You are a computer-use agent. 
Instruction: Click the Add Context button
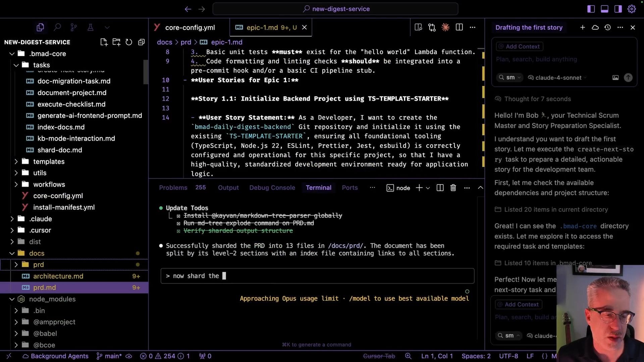519,47
